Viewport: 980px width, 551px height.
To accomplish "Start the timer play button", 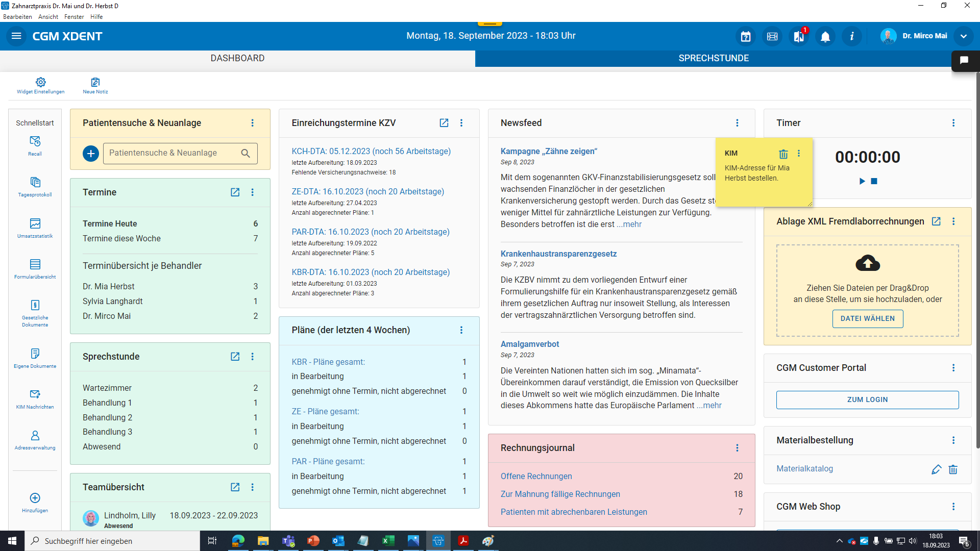I will [x=862, y=181].
